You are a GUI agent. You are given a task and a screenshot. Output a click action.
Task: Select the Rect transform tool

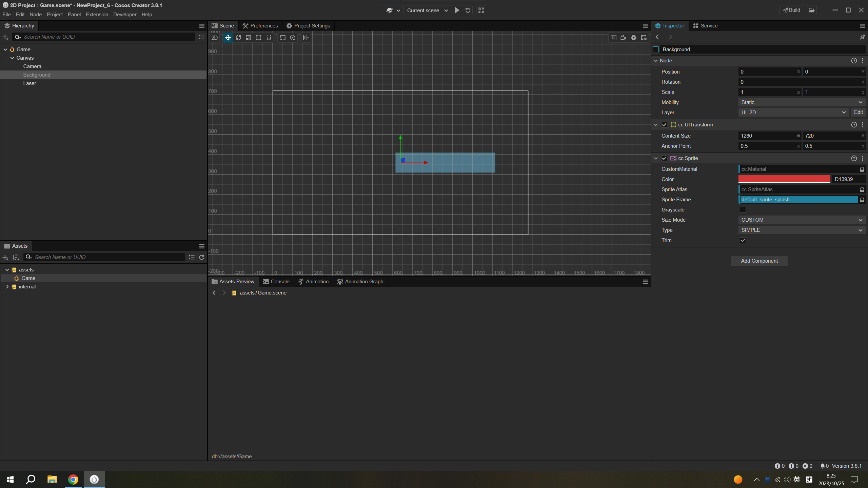click(x=258, y=38)
